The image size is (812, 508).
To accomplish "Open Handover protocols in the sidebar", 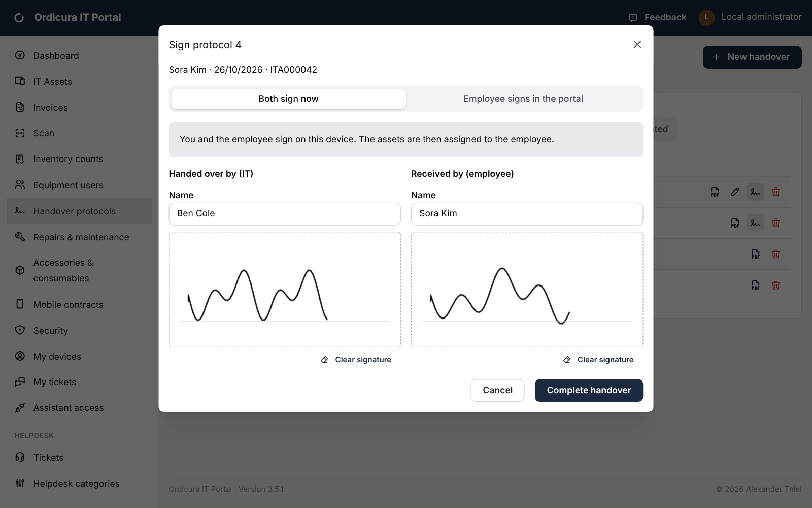I will 79,211.
